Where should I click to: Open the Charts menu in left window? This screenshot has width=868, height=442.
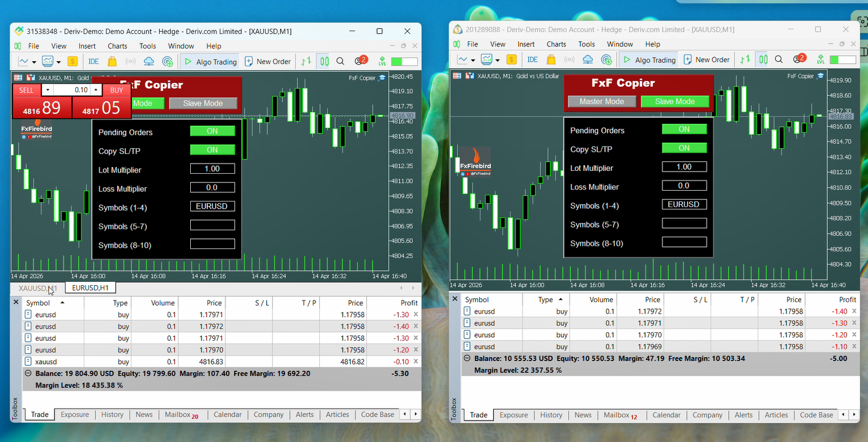pyautogui.click(x=118, y=46)
